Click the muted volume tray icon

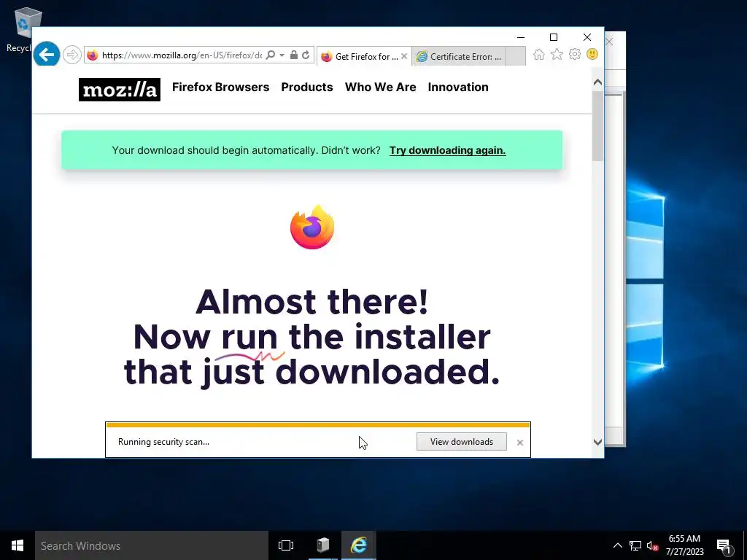[x=652, y=545]
